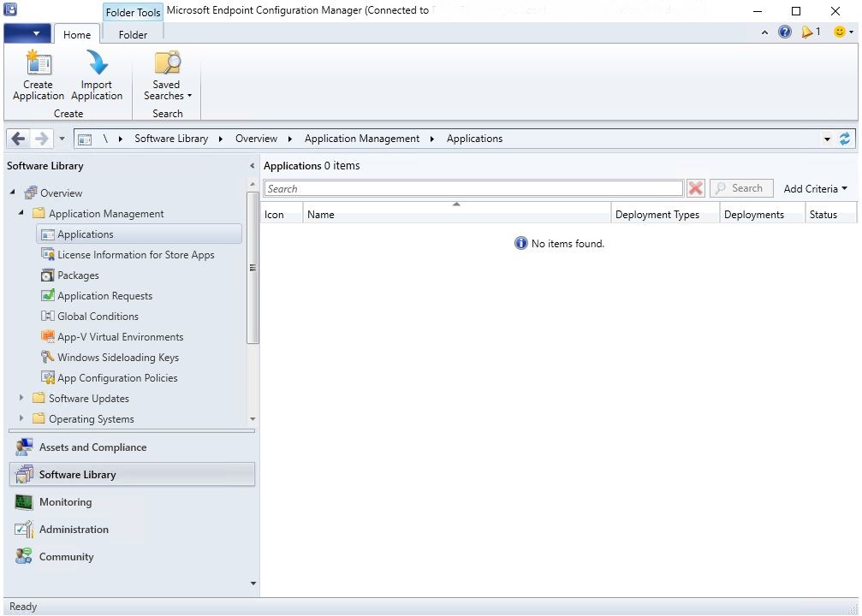Expand the Software Updates folder

(21, 398)
